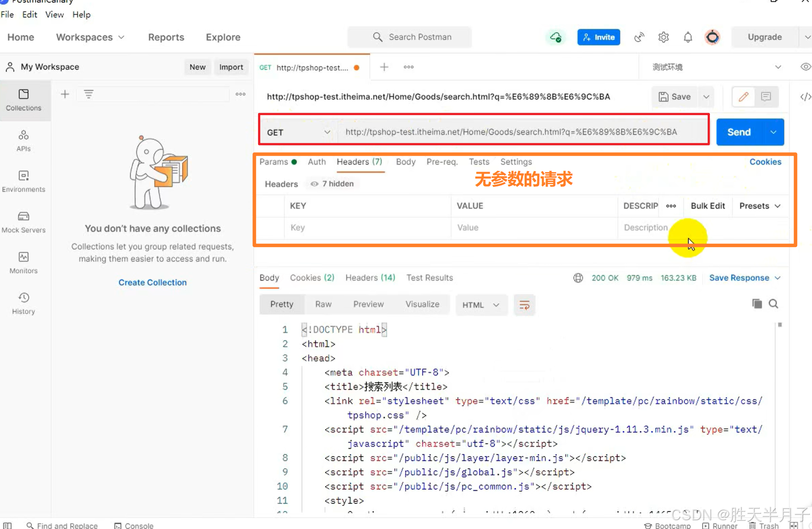The image size is (812, 529).
Task: Open the Mock Servers sidebar panel
Action: coord(24,222)
